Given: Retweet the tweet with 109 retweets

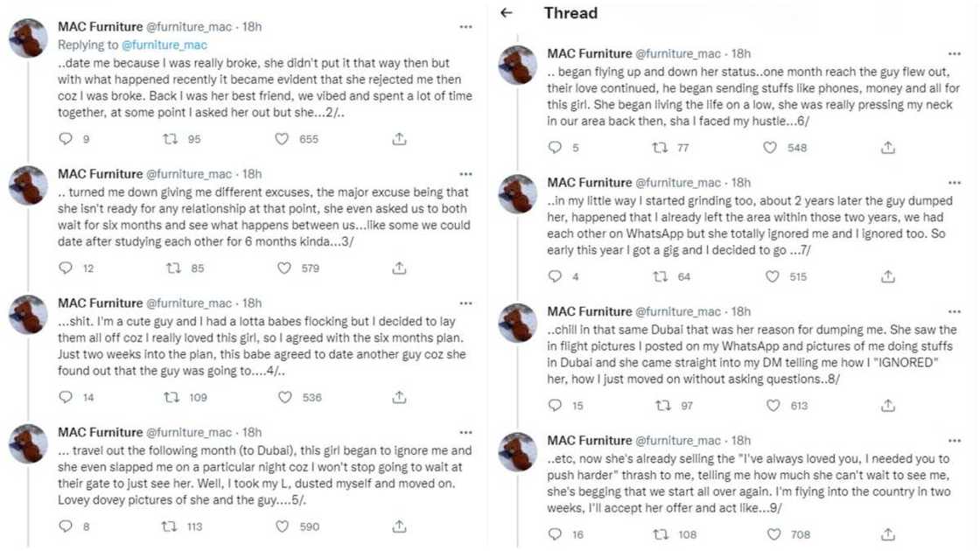Looking at the screenshot, I should click(x=171, y=397).
